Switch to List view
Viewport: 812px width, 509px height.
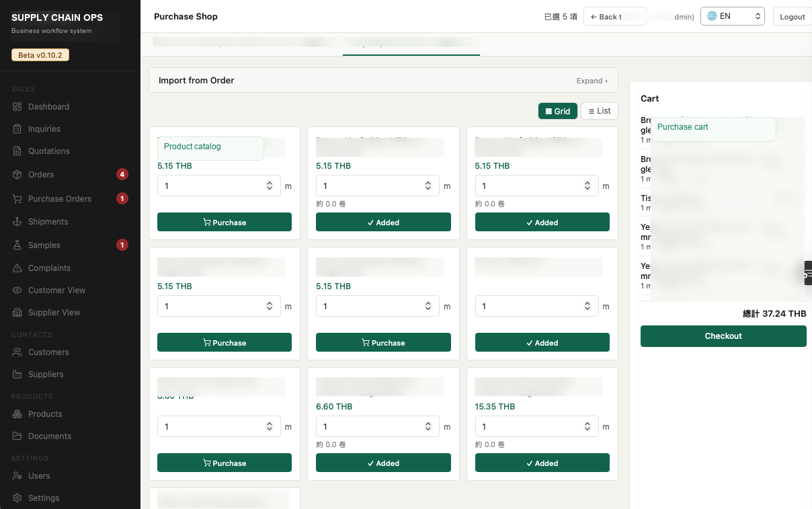pos(599,111)
